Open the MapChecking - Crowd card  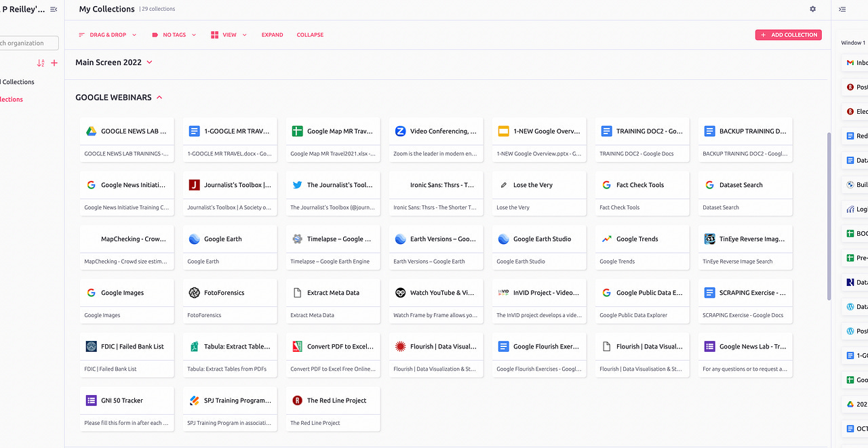127,247
